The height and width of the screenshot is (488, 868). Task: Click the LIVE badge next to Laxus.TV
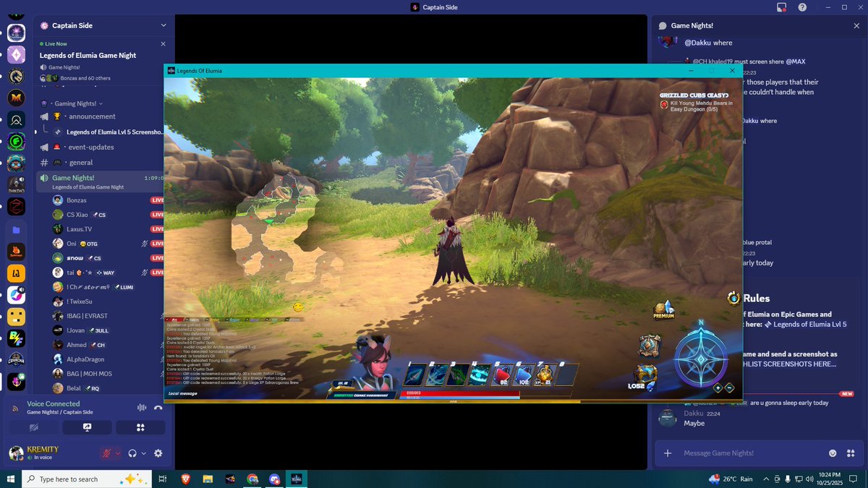coord(157,229)
